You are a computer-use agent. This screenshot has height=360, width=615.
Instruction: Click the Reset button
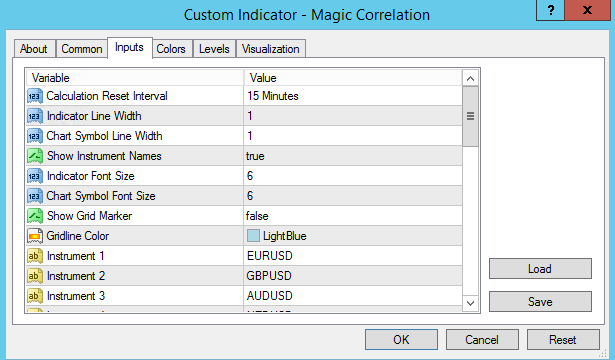[x=563, y=339]
